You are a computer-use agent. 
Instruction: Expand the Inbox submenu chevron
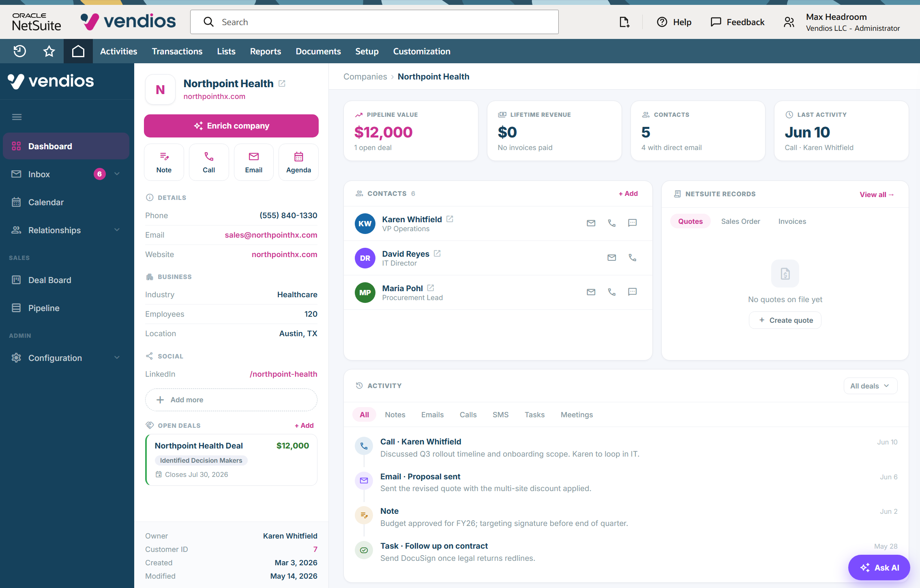tap(117, 174)
